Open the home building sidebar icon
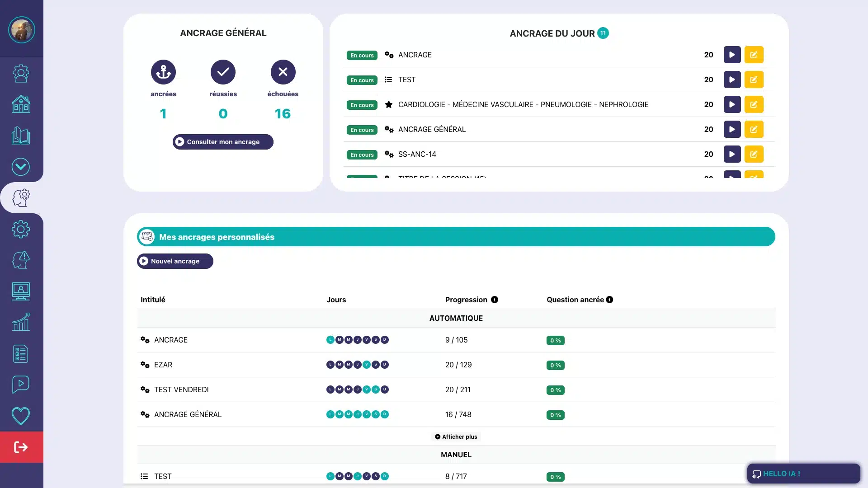868x488 pixels. click(21, 104)
